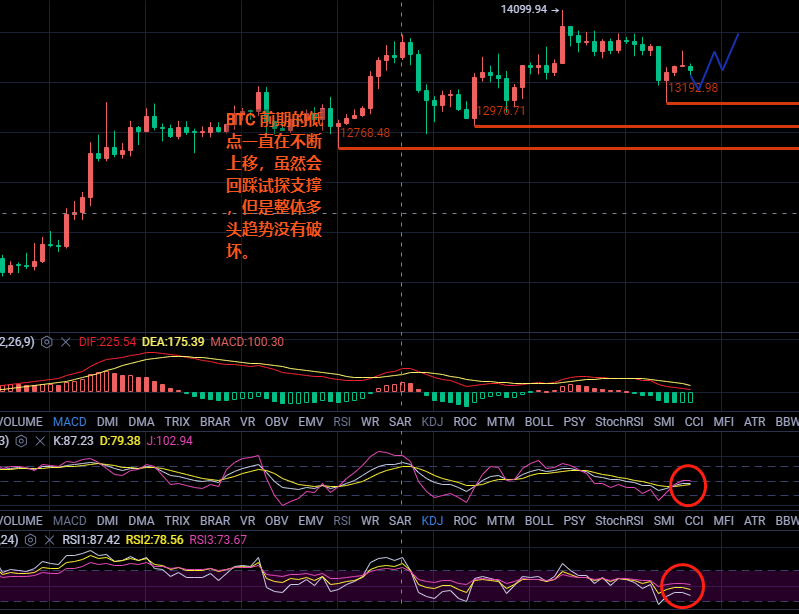
Task: Switch to WR in the MACD-highlighted tab row
Action: [370, 422]
